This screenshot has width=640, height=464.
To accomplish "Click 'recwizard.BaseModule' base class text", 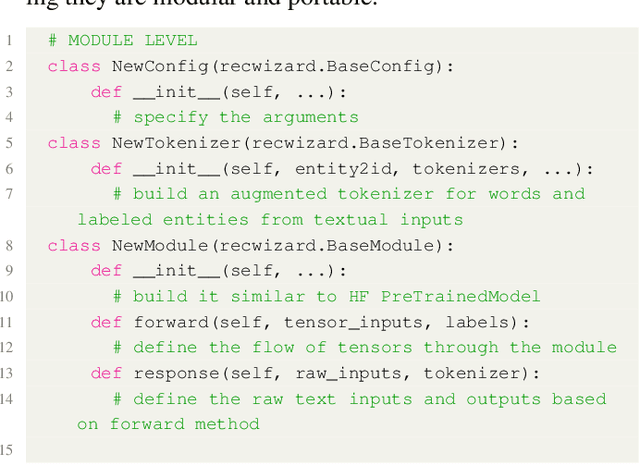I will tap(320, 245).
